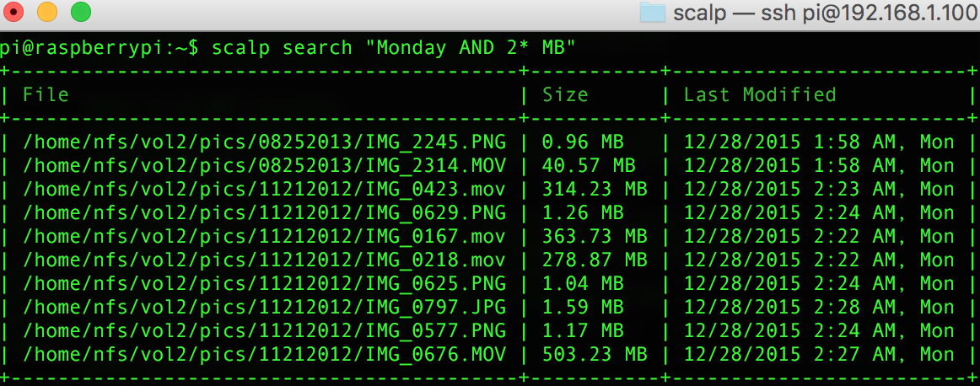Viewport: 980px width, 386px height.
Task: Click the folder icon in the title bar
Action: [653, 13]
